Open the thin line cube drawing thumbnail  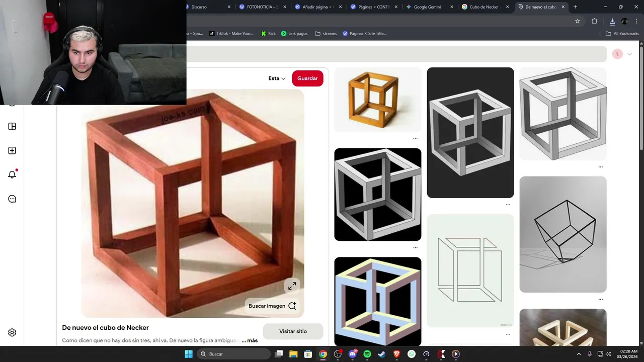pos(470,271)
